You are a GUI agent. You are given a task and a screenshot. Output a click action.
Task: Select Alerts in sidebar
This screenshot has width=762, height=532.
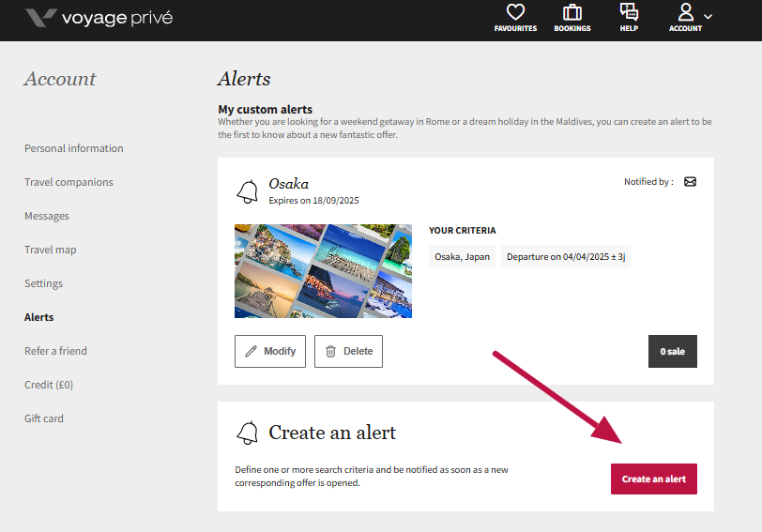pos(38,317)
